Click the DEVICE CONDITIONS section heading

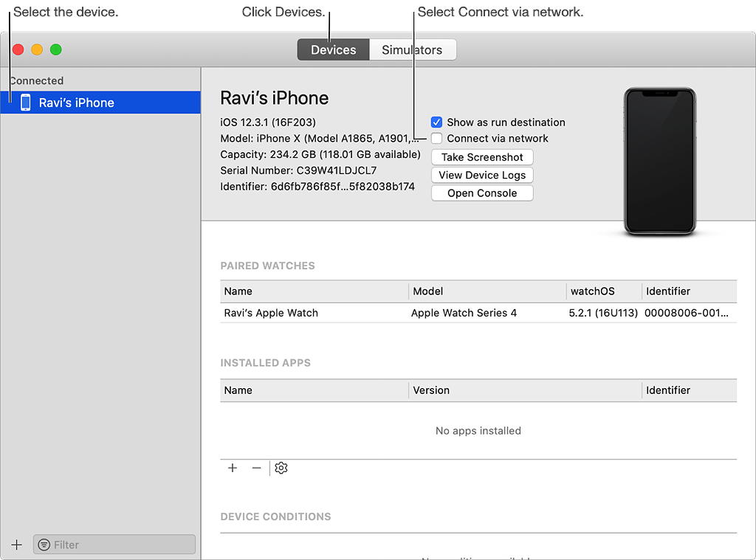pos(276,516)
